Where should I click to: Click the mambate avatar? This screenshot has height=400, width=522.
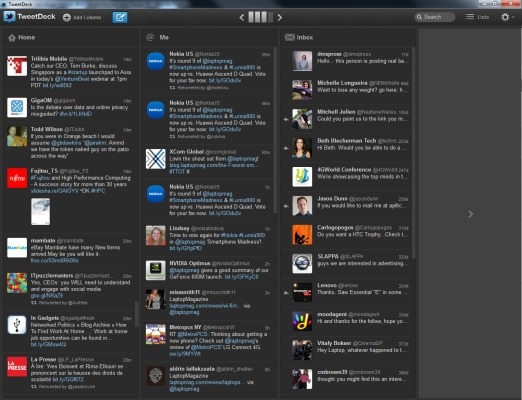click(17, 248)
